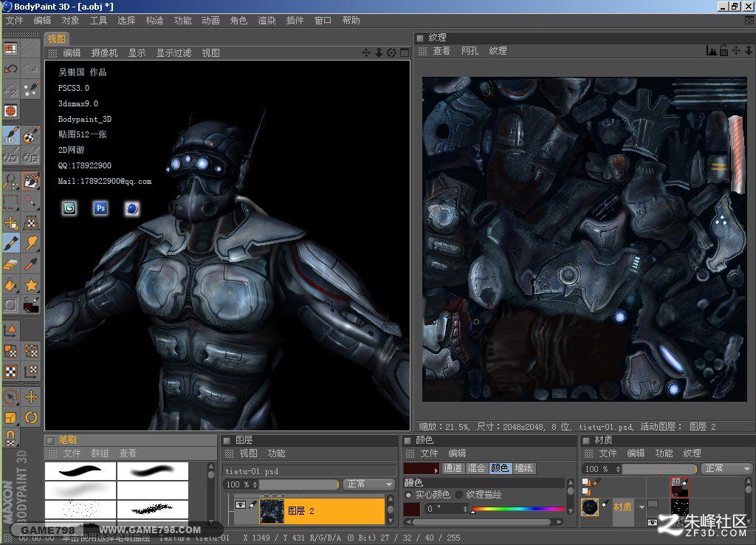Click the layer opacity slider bar
Screen dimensions: 756x545
tap(300, 484)
